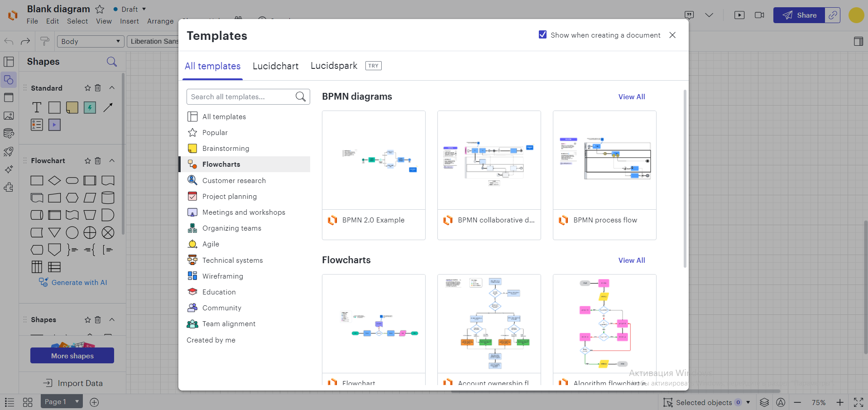Image resolution: width=868 pixels, height=410 pixels.
Task: Select the Text shape tool
Action: (x=37, y=107)
